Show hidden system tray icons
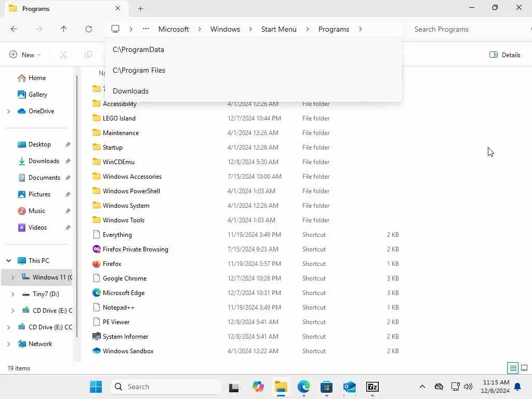This screenshot has height=399, width=532. pyautogui.click(x=422, y=387)
